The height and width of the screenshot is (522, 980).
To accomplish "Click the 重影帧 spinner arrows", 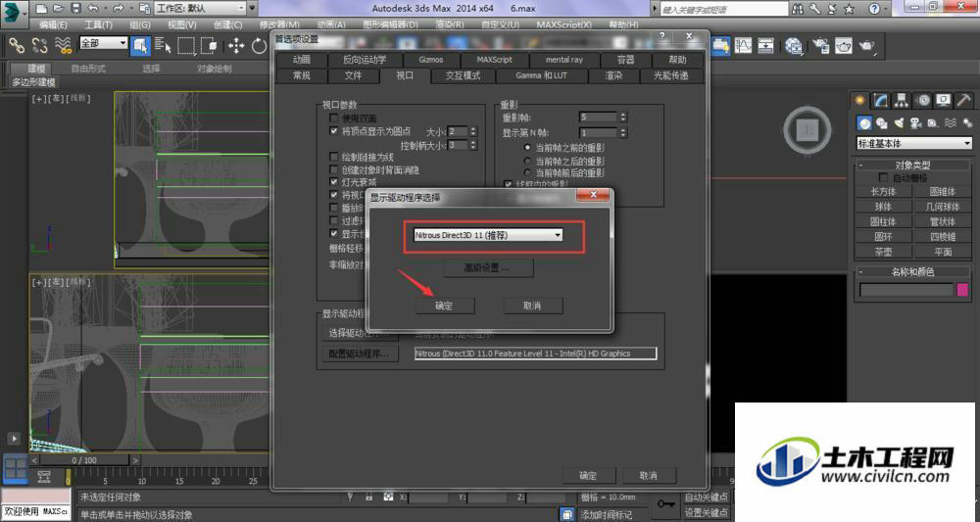I will click(622, 117).
